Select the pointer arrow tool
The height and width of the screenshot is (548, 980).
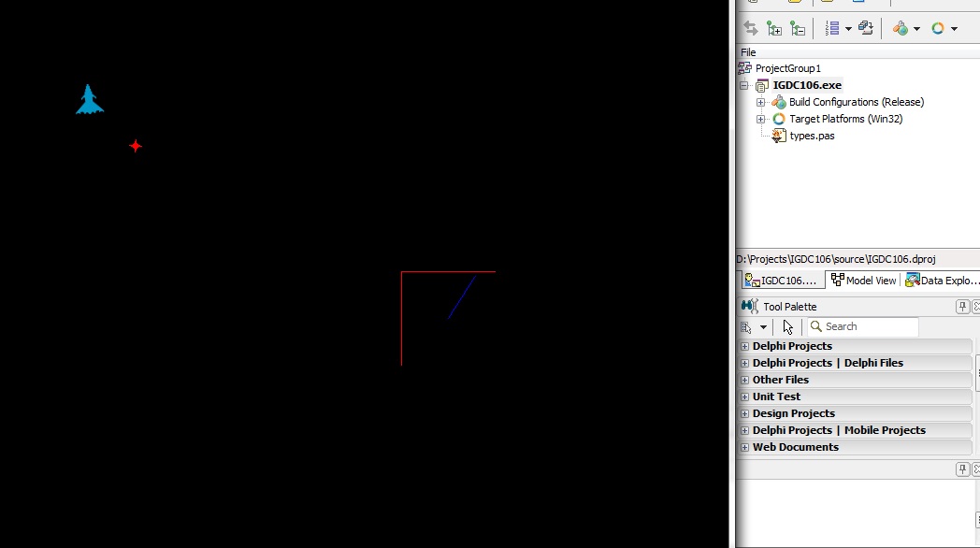pyautogui.click(x=787, y=326)
